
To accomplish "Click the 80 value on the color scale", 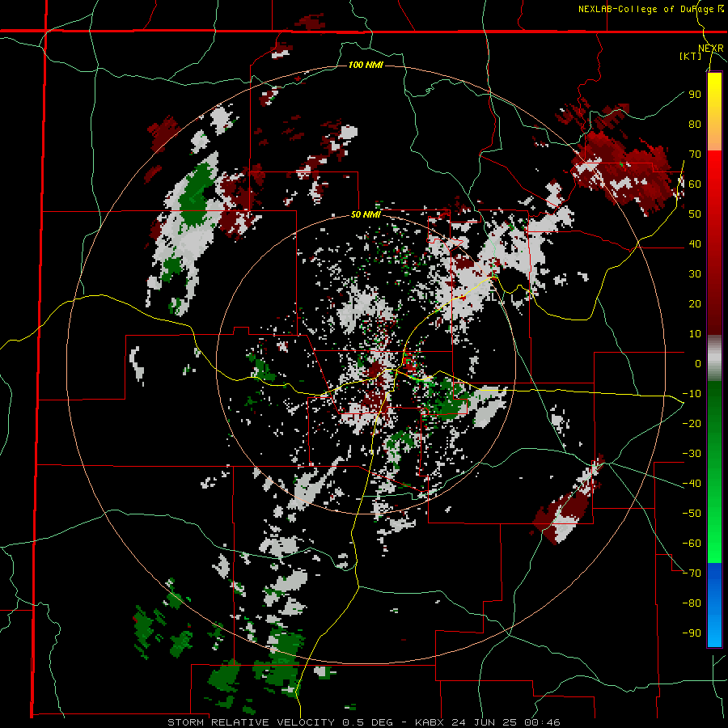I will pyautogui.click(x=695, y=124).
